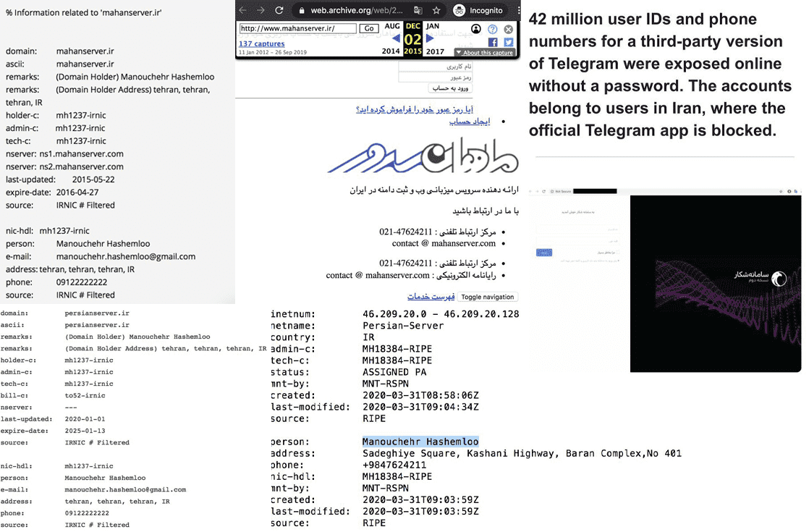This screenshot has height=532, width=809.
Task: Open the Wayback user account icon
Action: (475, 30)
